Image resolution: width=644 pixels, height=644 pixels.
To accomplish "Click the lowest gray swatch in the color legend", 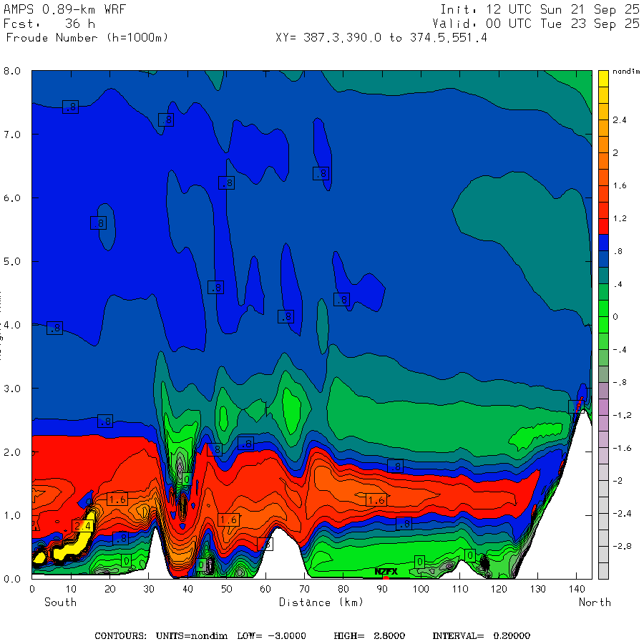I will [x=603, y=570].
